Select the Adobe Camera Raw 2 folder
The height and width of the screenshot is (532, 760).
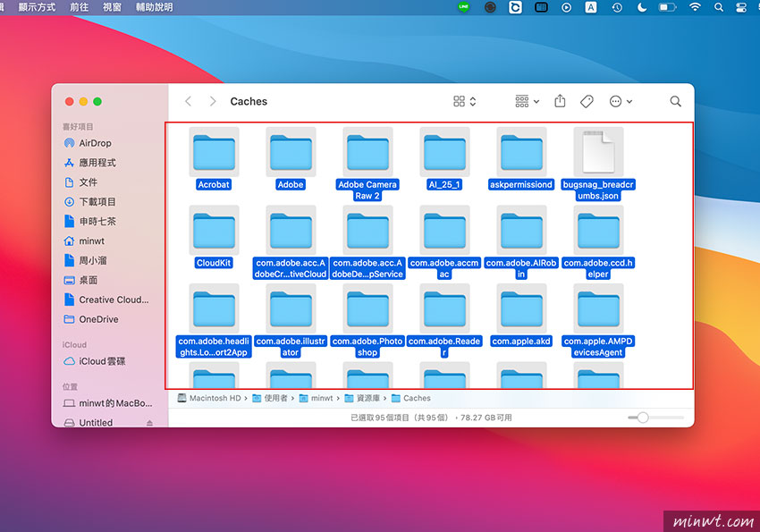(x=367, y=164)
